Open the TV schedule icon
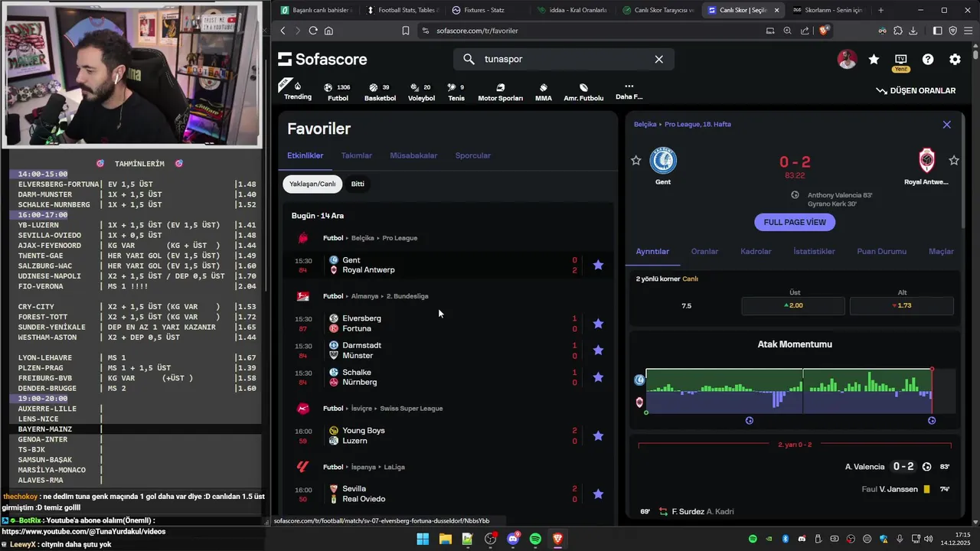This screenshot has width=980, height=551. pyautogui.click(x=900, y=59)
